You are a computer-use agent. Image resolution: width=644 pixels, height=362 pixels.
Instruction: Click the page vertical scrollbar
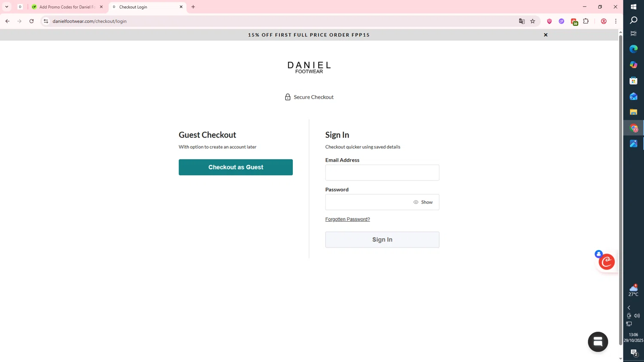pyautogui.click(x=620, y=190)
